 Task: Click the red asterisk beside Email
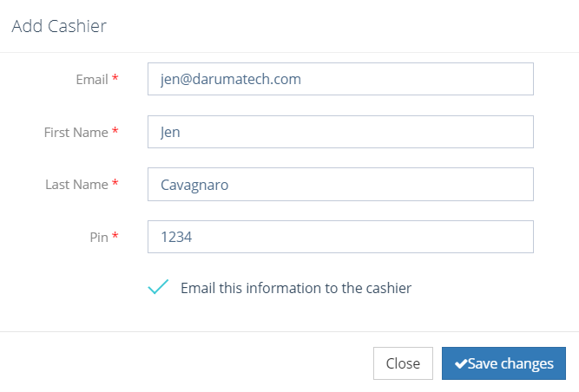click(x=115, y=78)
